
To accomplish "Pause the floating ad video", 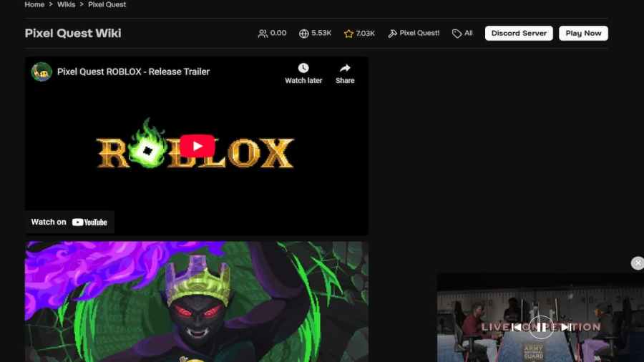I will pyautogui.click(x=541, y=327).
